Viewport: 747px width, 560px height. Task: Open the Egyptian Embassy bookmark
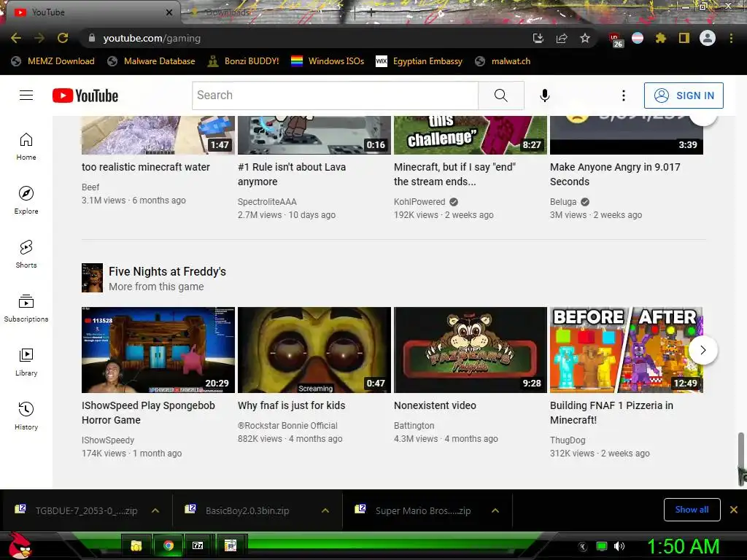[419, 61]
